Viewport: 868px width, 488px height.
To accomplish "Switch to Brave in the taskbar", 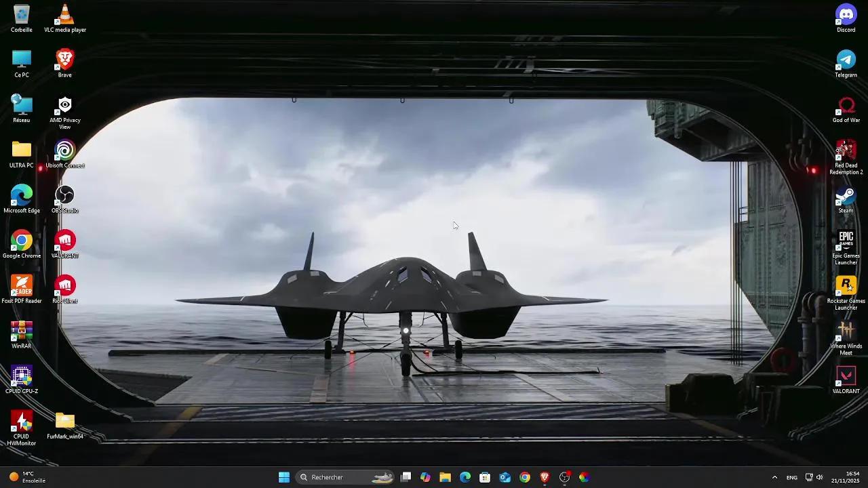I will [x=545, y=477].
